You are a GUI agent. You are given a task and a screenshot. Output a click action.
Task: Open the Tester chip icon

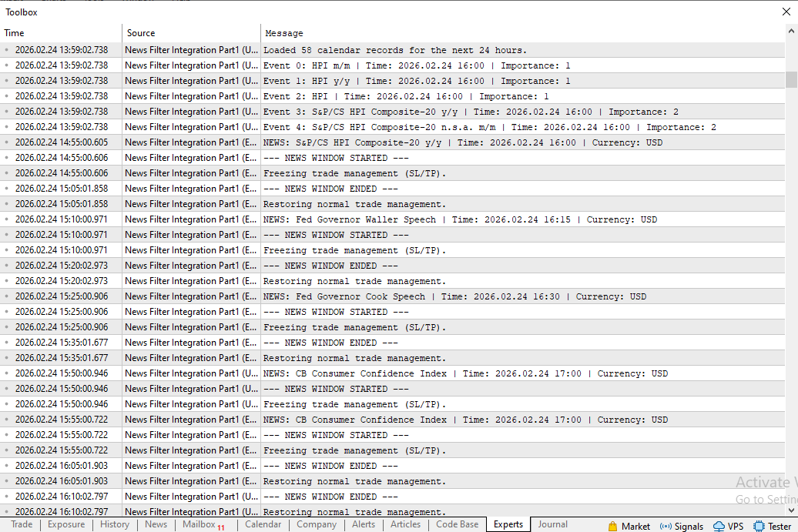click(759, 526)
